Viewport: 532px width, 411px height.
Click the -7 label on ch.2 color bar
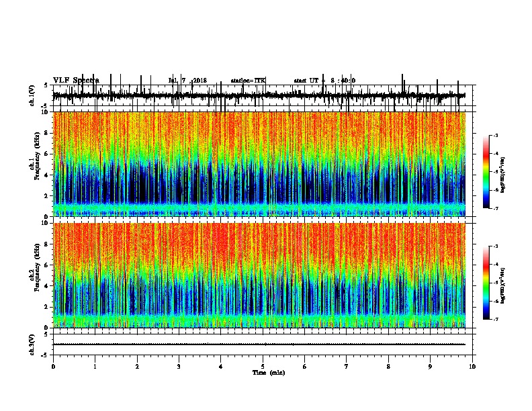click(496, 320)
